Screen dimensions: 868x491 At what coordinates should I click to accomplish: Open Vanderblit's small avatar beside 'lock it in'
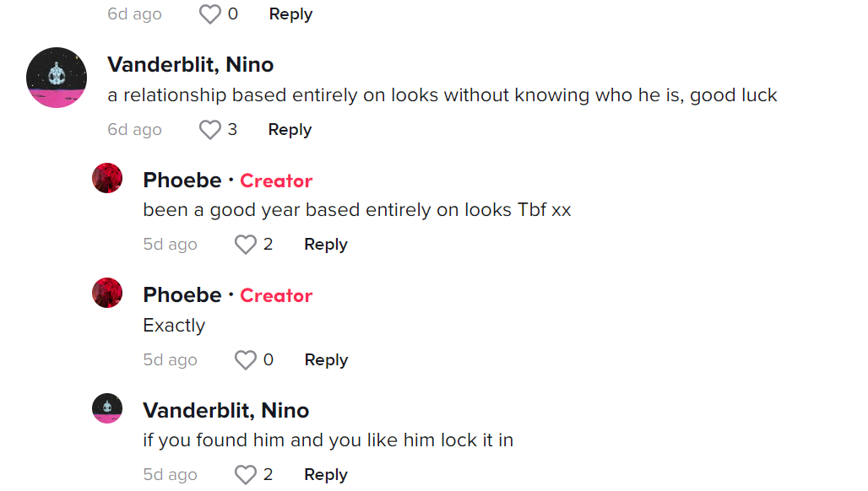pyautogui.click(x=107, y=408)
